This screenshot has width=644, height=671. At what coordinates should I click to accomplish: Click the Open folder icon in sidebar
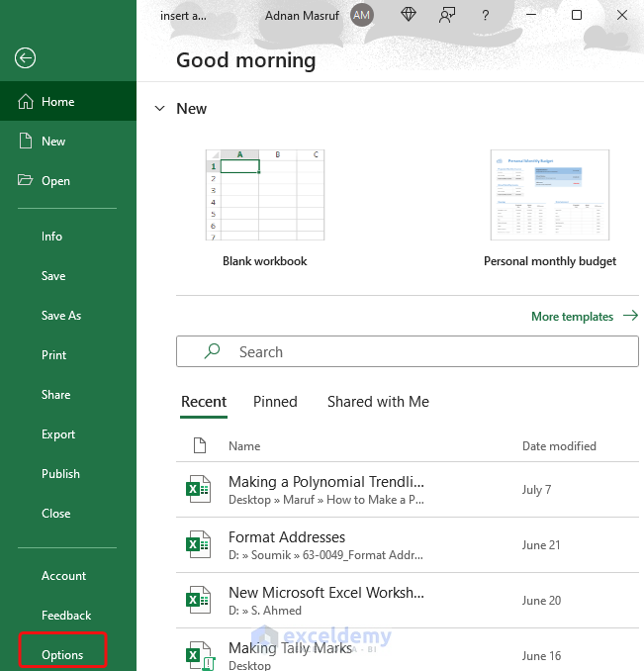[25, 180]
